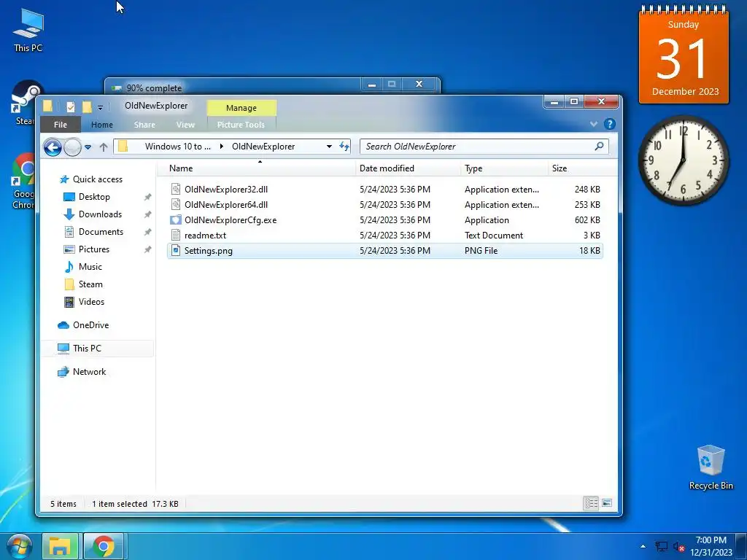Viewport: 747px width, 560px height.
Task: Sort files by Date modified column
Action: coord(408,168)
